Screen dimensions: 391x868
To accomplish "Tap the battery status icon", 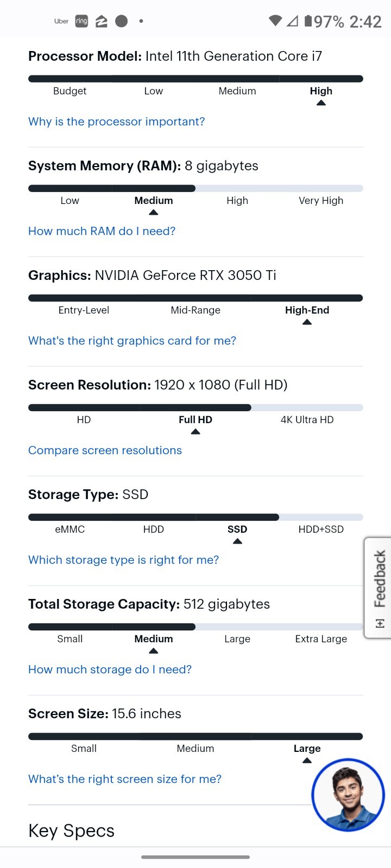I will 308,21.
